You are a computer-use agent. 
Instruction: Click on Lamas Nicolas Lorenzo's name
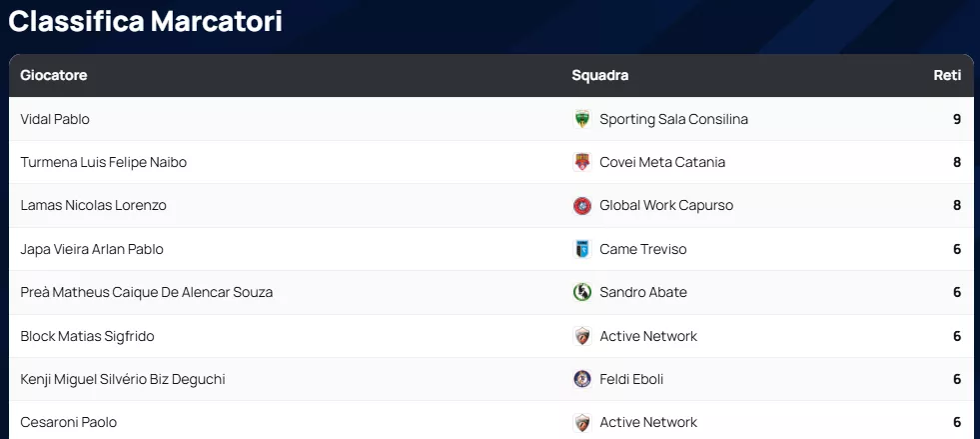(93, 205)
